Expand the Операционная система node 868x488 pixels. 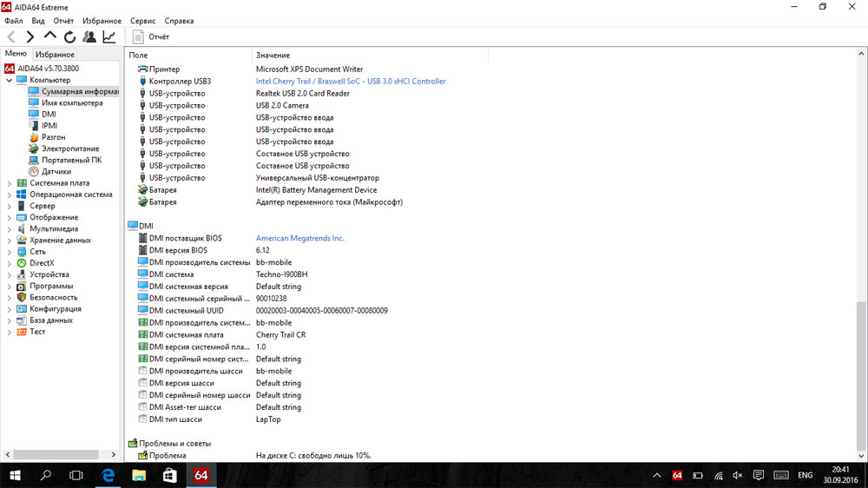[9, 195]
